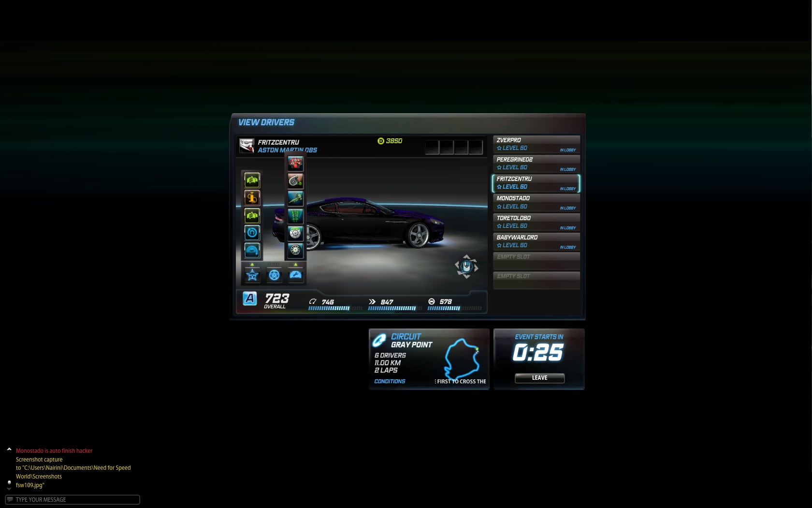This screenshot has width=812, height=508.
Task: Click 'Monostado is auto finish hacker' chat message
Action: (54, 450)
